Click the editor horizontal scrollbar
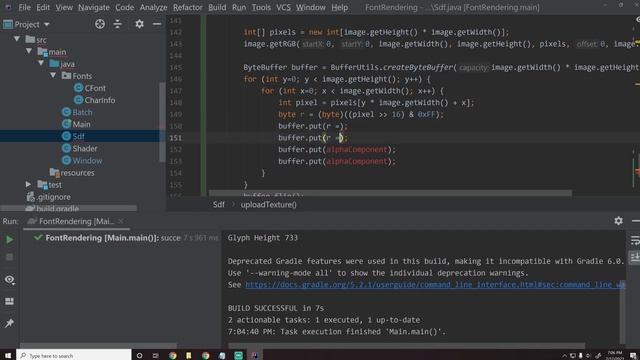Image resolution: width=640 pixels, height=360 pixels. 390,193
